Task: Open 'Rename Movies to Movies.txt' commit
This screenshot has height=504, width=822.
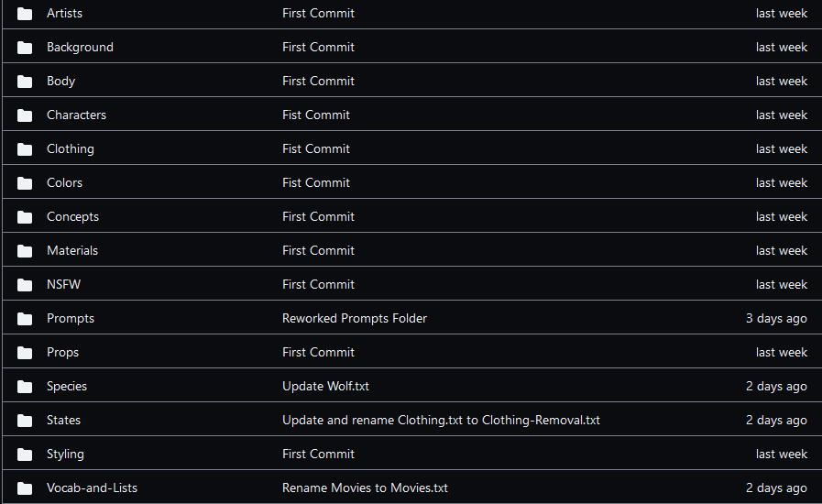Action: coord(365,488)
